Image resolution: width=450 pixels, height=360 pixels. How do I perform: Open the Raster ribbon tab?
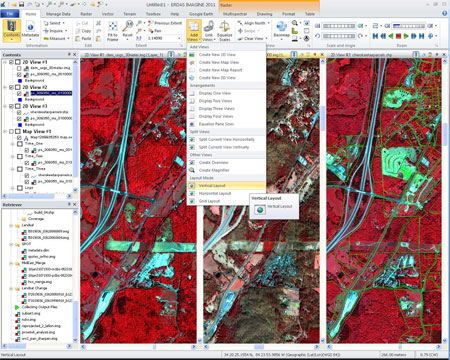86,14
